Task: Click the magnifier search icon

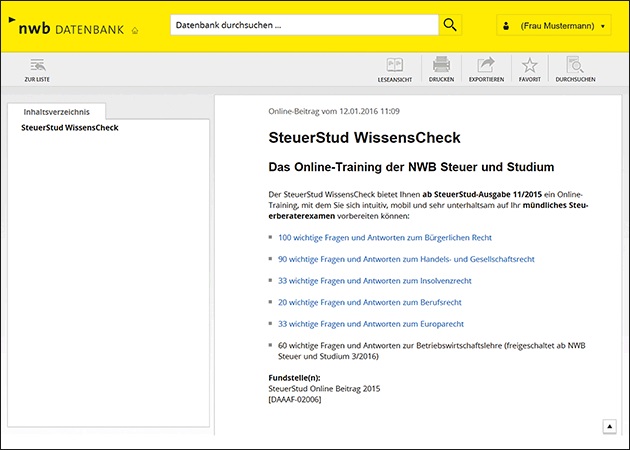Action: [451, 25]
